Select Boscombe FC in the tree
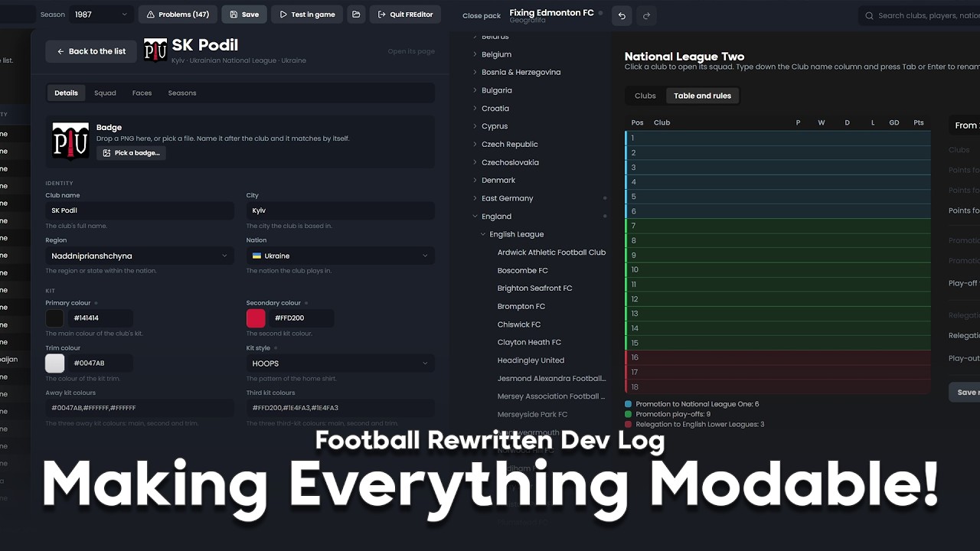Image resolution: width=980 pixels, height=551 pixels. point(522,270)
